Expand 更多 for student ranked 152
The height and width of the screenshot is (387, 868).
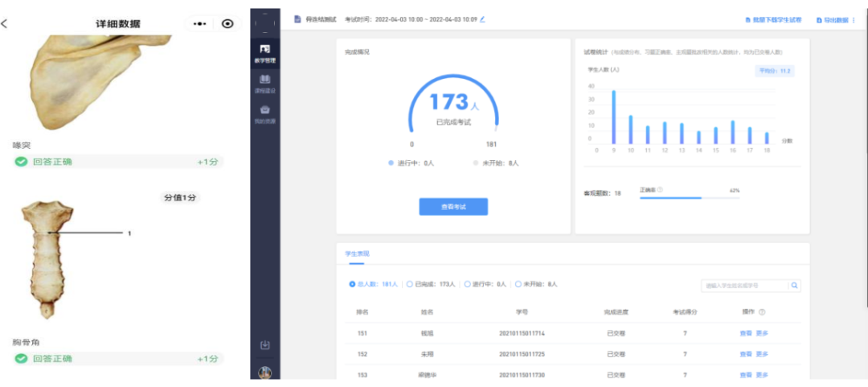tap(762, 354)
